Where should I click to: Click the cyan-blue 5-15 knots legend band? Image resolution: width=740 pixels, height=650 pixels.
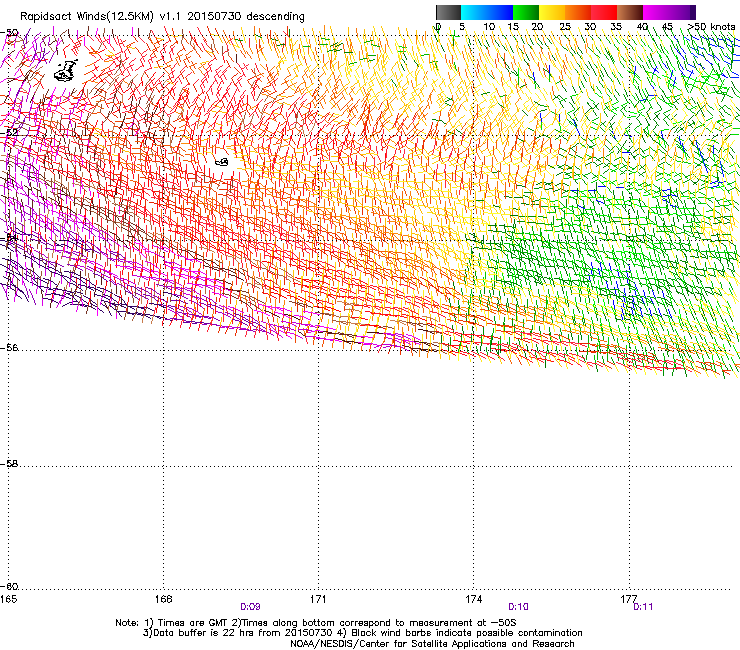tap(487, 12)
